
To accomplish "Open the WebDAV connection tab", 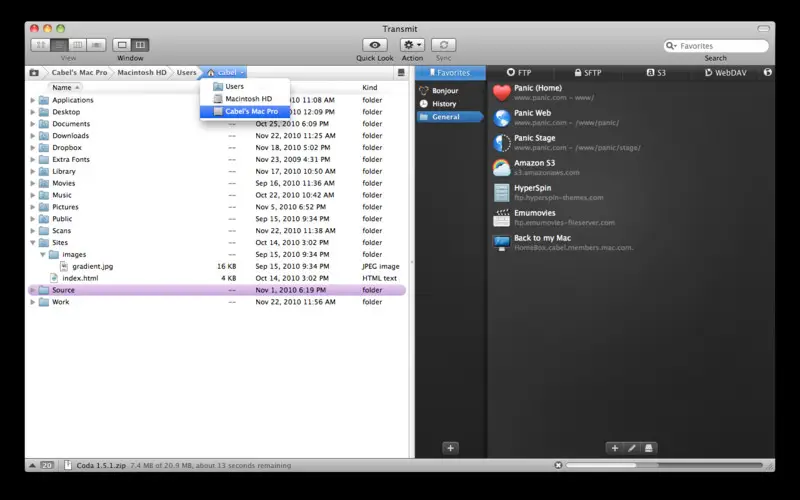I will tap(726, 72).
